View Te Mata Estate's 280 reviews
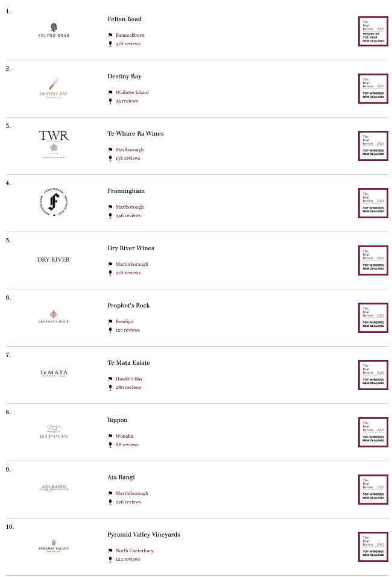The width and height of the screenshot is (392, 577). [128, 387]
